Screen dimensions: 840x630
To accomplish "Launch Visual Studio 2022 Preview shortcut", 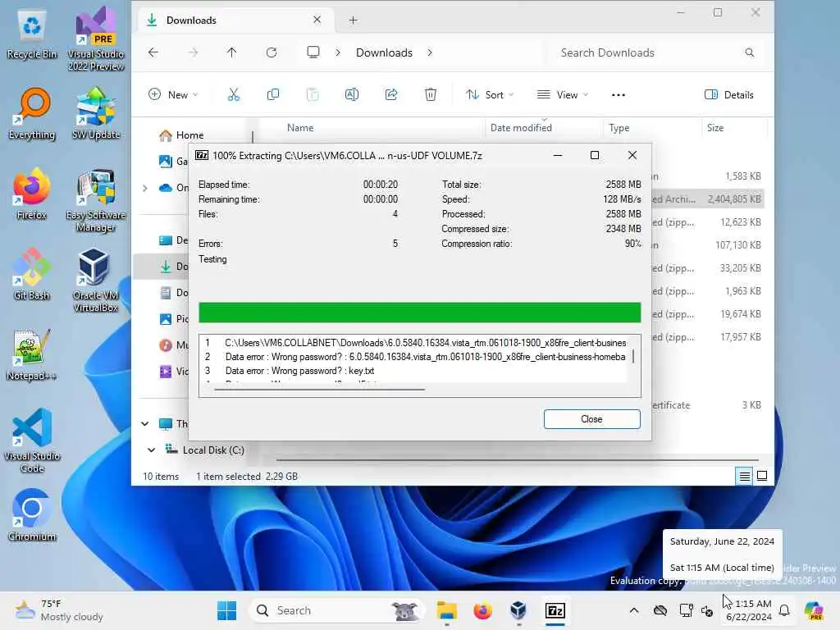I will point(96,39).
